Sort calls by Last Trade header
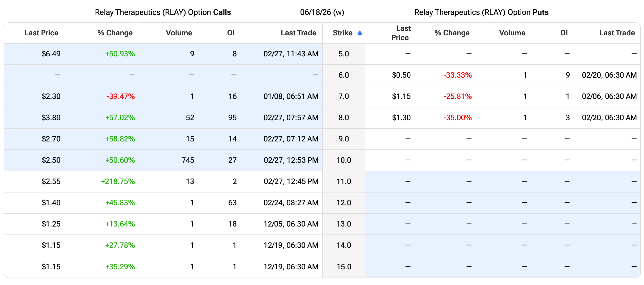Viewport: 644px width, 285px height. pyautogui.click(x=299, y=33)
